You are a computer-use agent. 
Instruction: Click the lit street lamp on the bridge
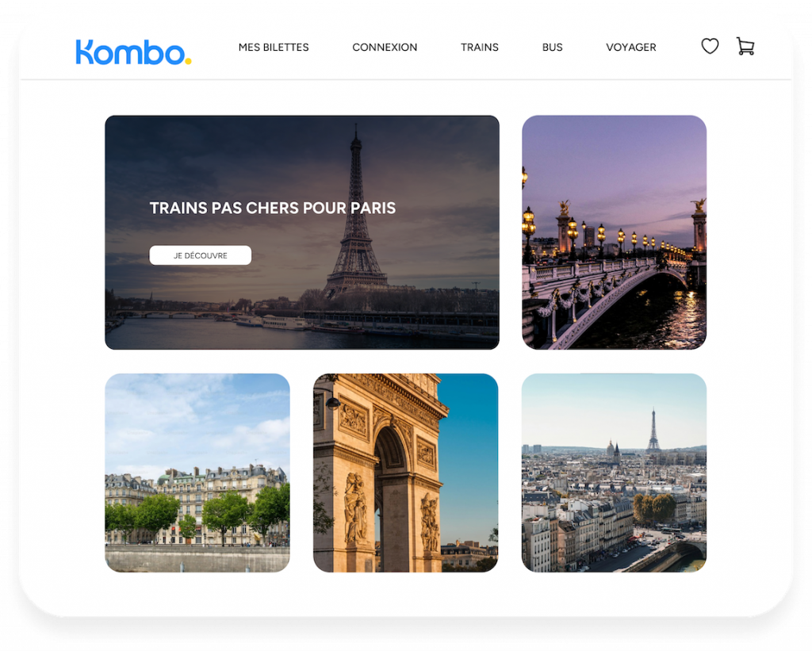click(x=529, y=228)
